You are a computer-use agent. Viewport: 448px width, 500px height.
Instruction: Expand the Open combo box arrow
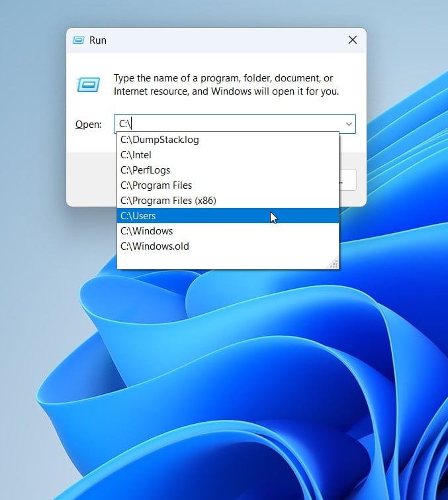[x=349, y=124]
